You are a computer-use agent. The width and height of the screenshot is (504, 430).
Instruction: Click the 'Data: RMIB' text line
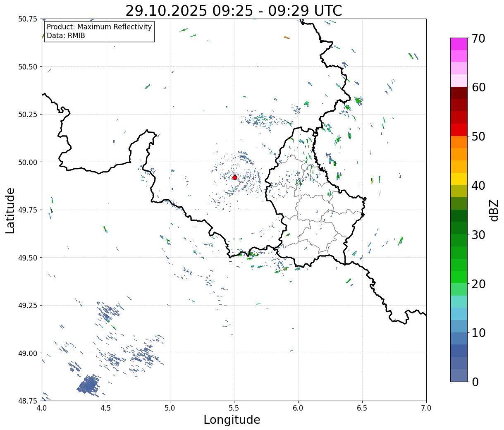point(66,36)
